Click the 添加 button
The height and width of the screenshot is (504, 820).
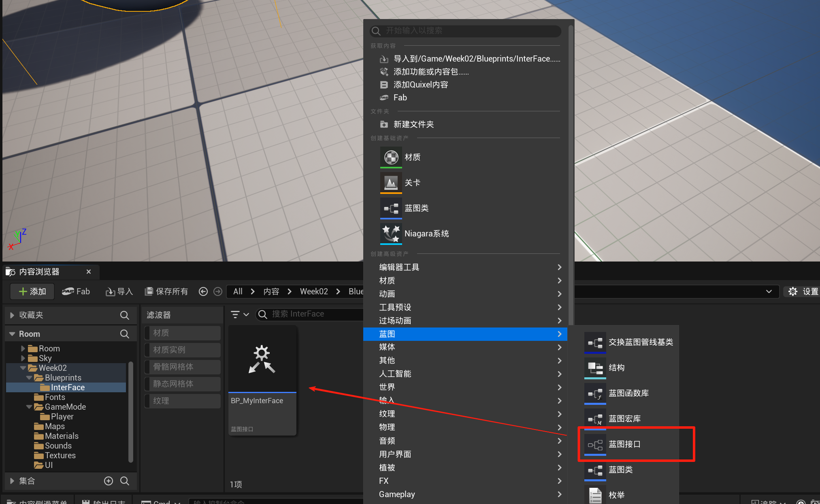(x=32, y=291)
